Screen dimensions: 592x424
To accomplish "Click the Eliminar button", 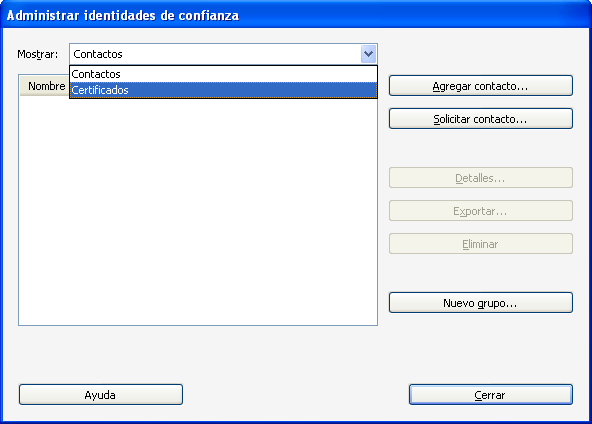I will coord(481,244).
